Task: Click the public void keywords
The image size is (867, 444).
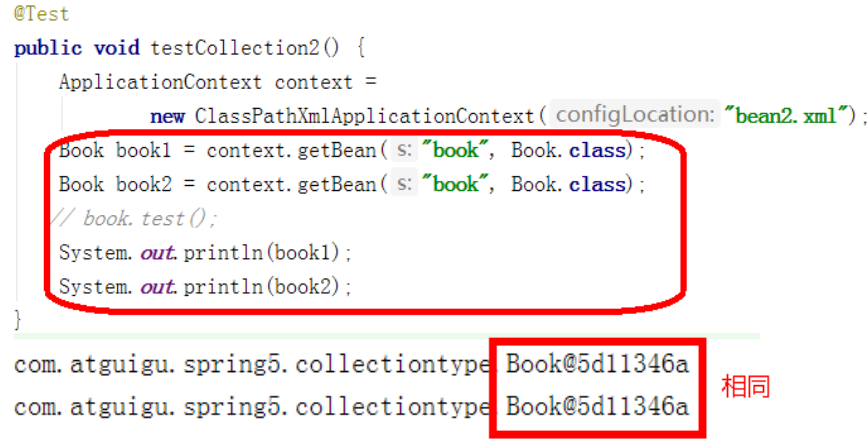Action: pyautogui.click(x=76, y=48)
